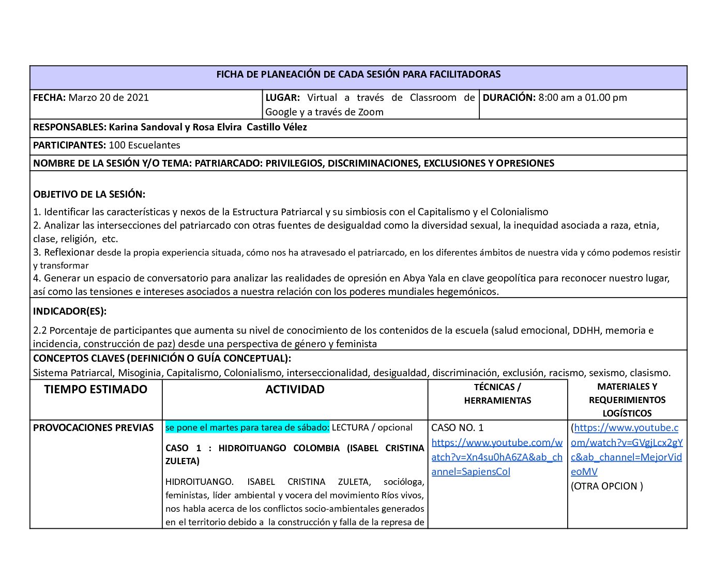Click the highlighted text 'se pone el martes para tarea de sábado:'
Viewport: 728px width, 563px height.
(247, 427)
